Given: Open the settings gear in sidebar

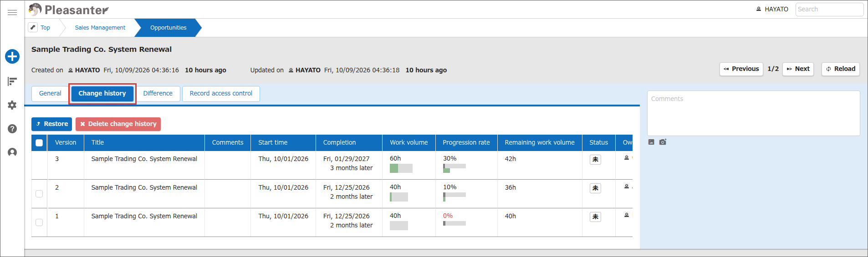Looking at the screenshot, I should (x=12, y=105).
